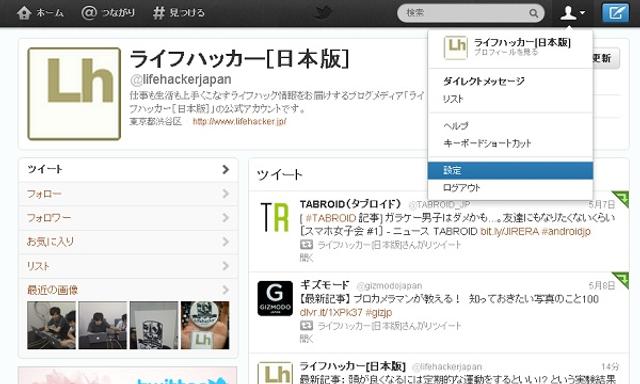
Task: Open first recent image thumbnail
Action: click(51, 325)
